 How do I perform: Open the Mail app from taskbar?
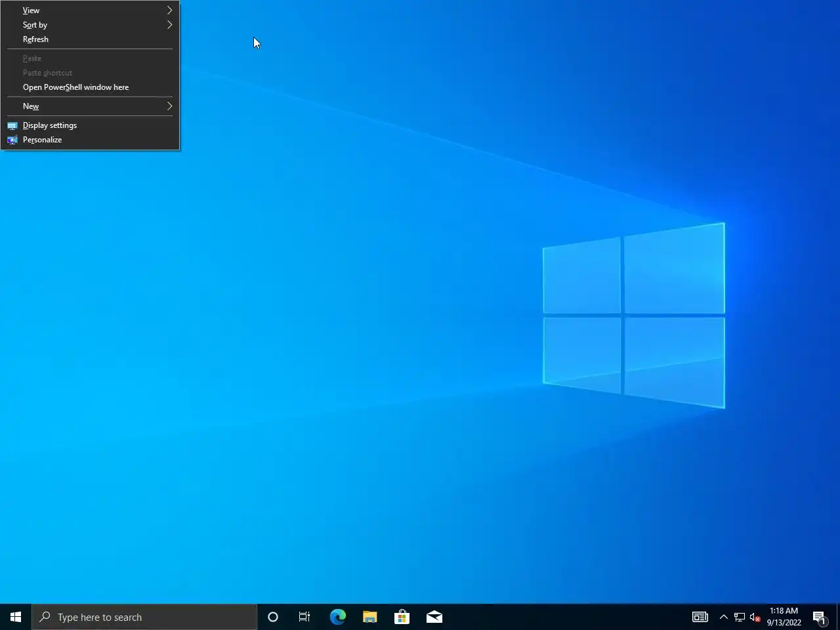click(x=434, y=617)
